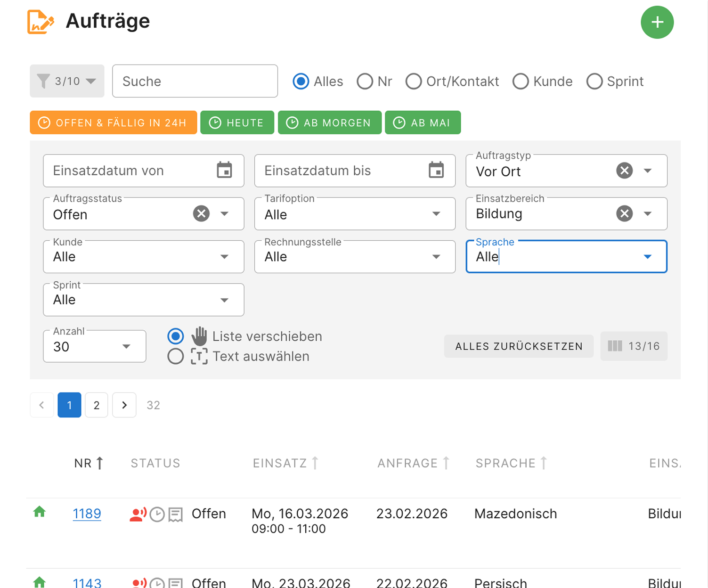
Task: Clear the Einsatzbereich Bildung selection
Action: pyautogui.click(x=625, y=213)
